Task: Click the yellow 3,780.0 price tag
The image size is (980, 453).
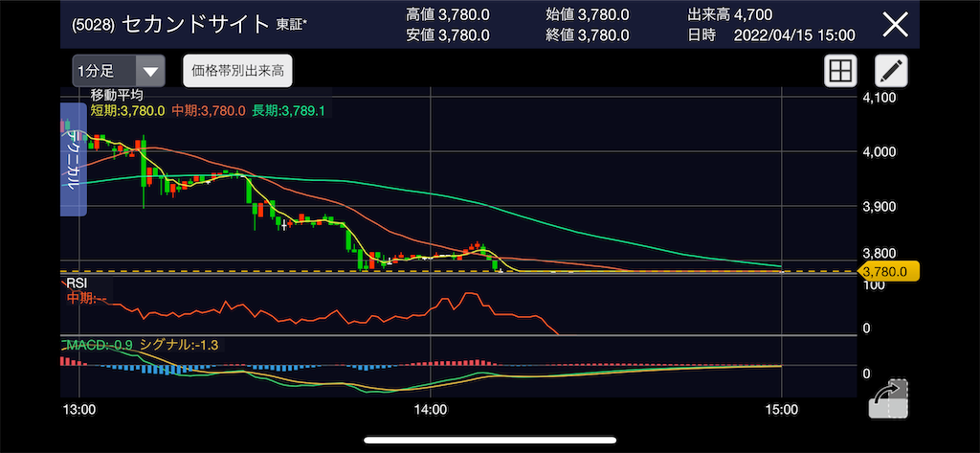Action: (x=888, y=272)
